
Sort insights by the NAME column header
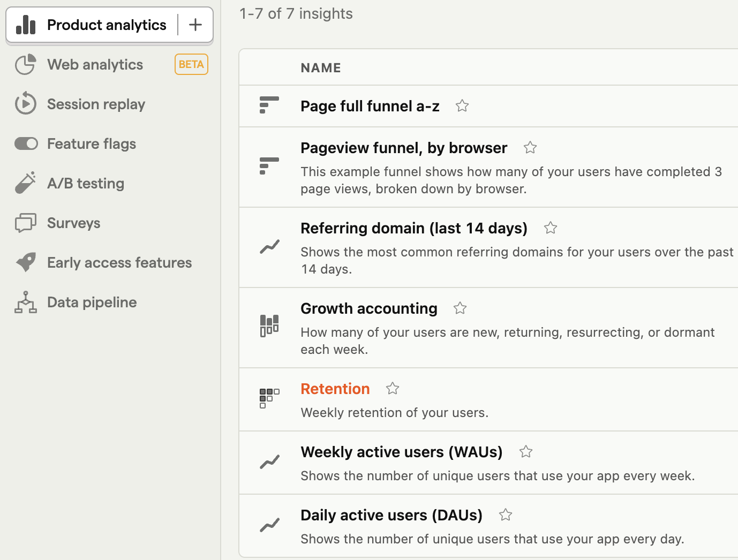(321, 68)
